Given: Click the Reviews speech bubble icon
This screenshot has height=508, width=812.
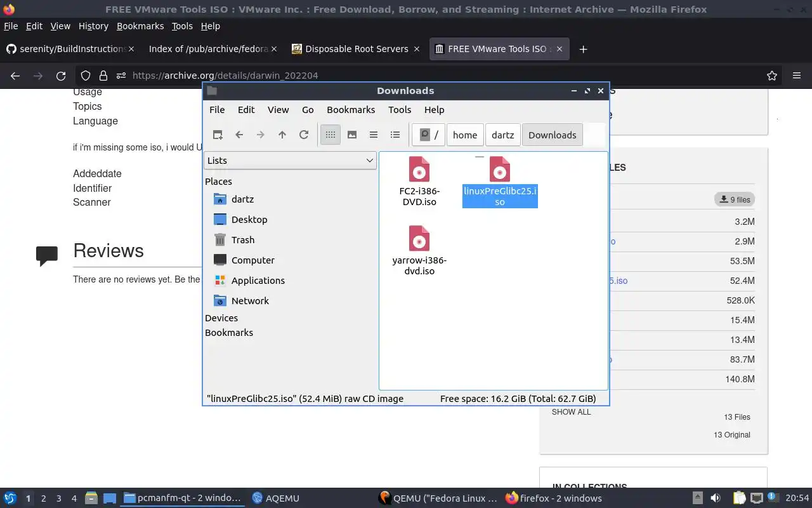Looking at the screenshot, I should point(47,255).
